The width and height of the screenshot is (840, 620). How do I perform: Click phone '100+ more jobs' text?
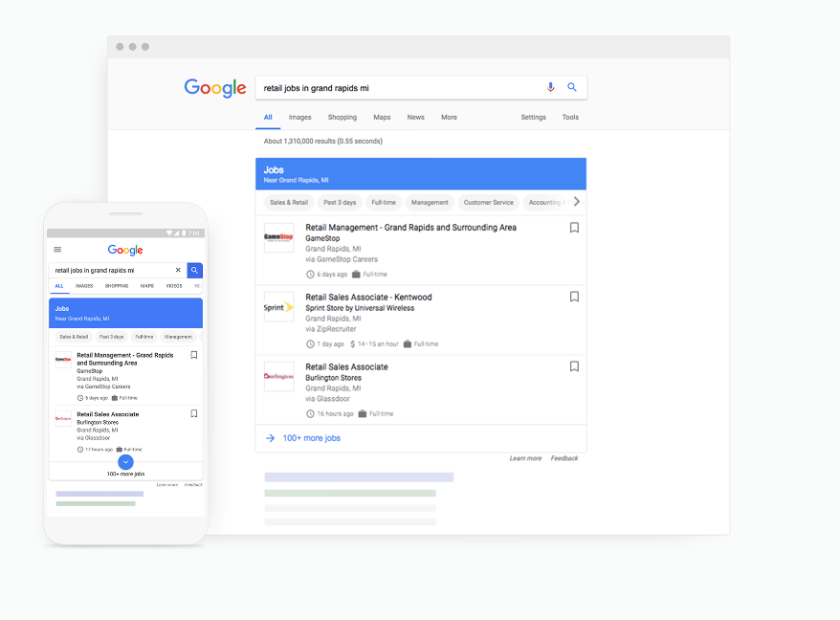tap(125, 475)
